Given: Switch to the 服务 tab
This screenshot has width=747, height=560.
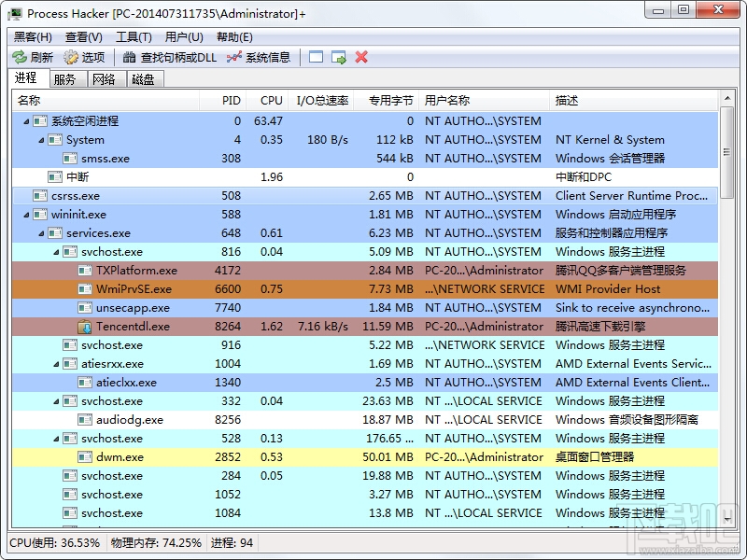Looking at the screenshot, I should [x=67, y=79].
